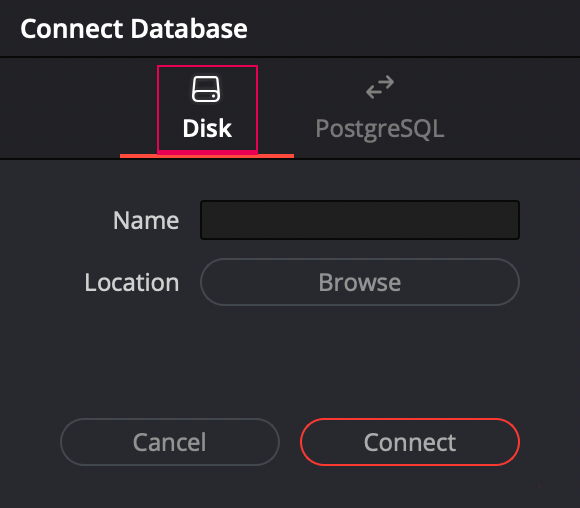
Task: Click the word Connect in the red-outlined button
Action: coord(410,442)
